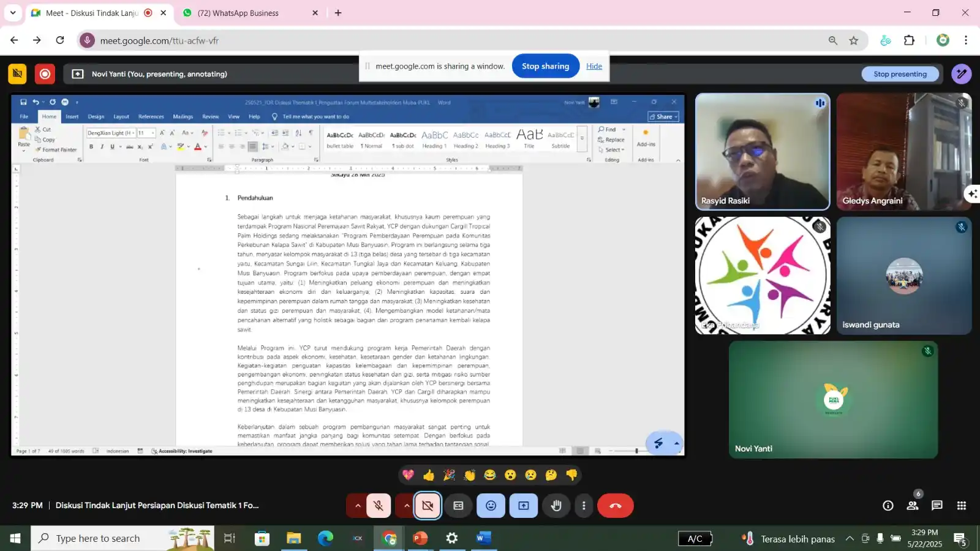
Task: Expand microphone audio settings arrow
Action: pyautogui.click(x=358, y=506)
